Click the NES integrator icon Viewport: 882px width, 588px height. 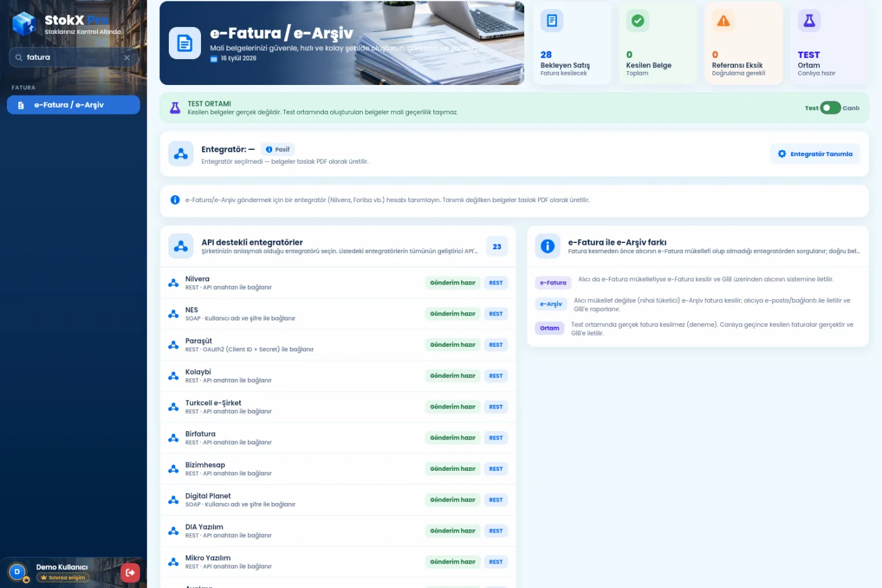click(x=173, y=314)
